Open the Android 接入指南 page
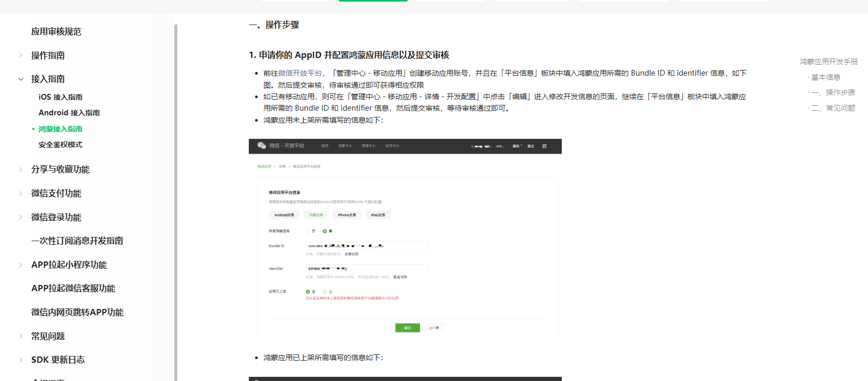This screenshot has height=381, width=868. pyautogui.click(x=69, y=113)
